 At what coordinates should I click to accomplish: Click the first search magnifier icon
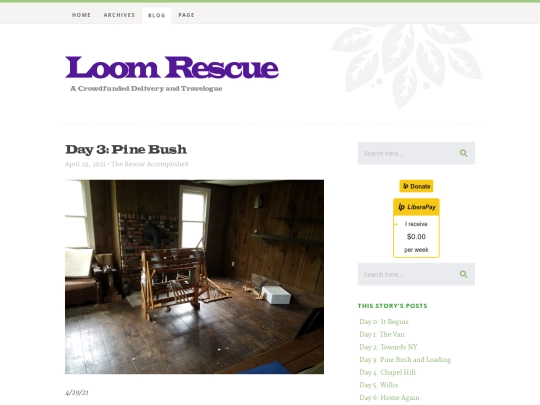click(463, 153)
